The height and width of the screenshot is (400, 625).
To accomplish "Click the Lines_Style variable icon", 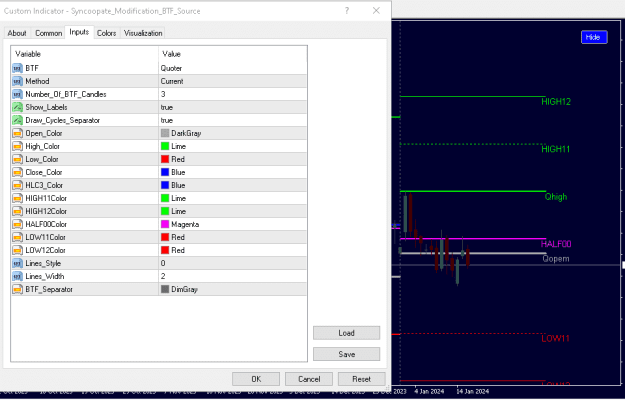I will coord(17,263).
